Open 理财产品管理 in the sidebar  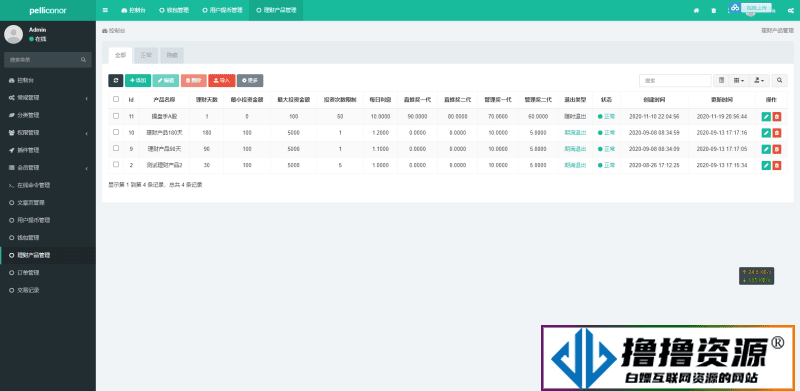click(47, 255)
